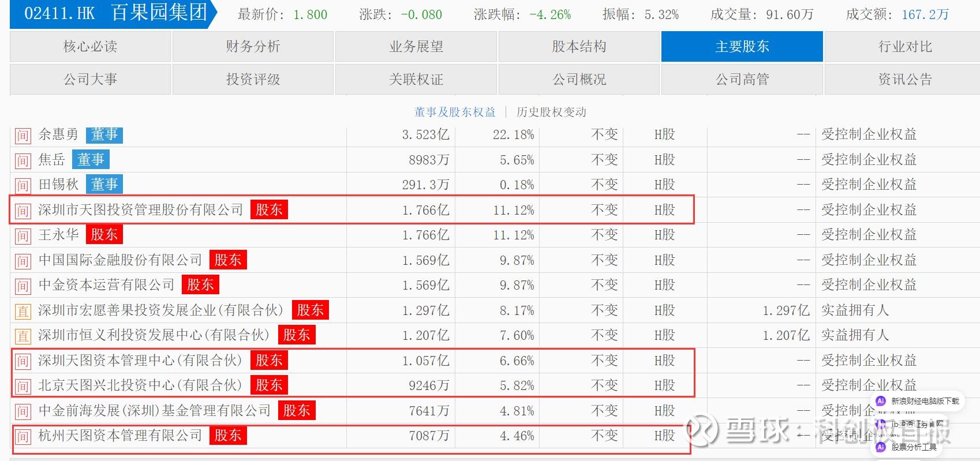Click the name 深圳市天图投资管理股份有限公司

(141, 209)
